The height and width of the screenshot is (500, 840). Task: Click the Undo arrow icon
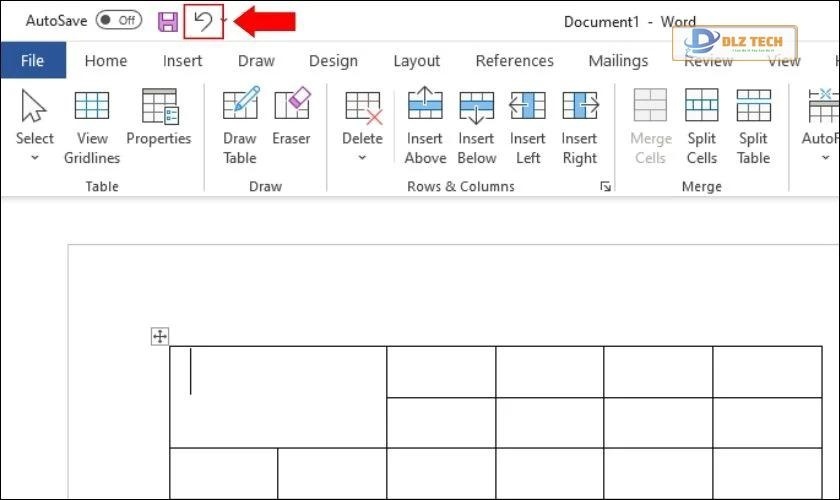[x=204, y=21]
